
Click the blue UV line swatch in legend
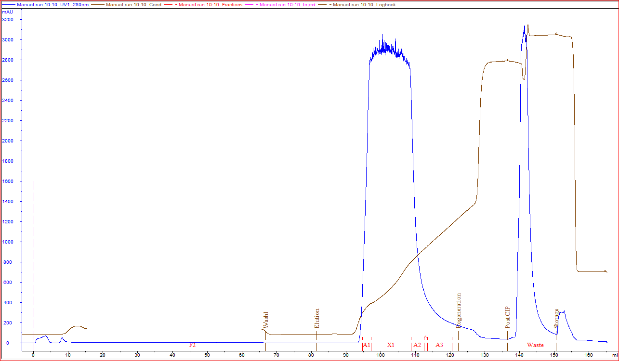[9, 5]
